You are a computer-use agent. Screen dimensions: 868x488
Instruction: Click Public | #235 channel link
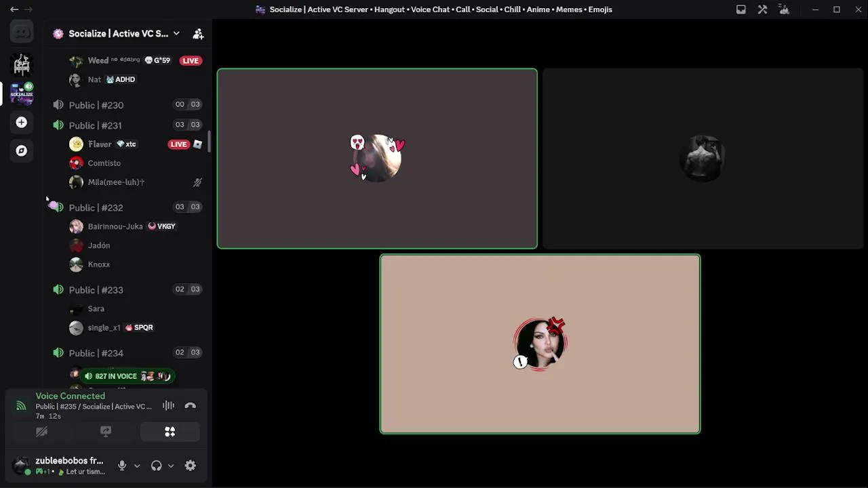pyautogui.click(x=94, y=407)
